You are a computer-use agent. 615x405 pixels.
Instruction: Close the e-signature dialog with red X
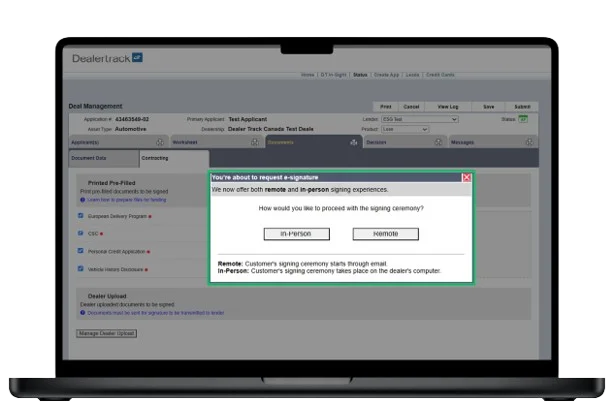click(x=466, y=177)
